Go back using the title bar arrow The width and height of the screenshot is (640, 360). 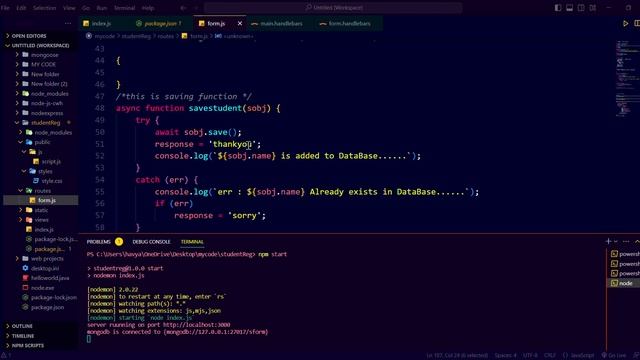(183, 8)
